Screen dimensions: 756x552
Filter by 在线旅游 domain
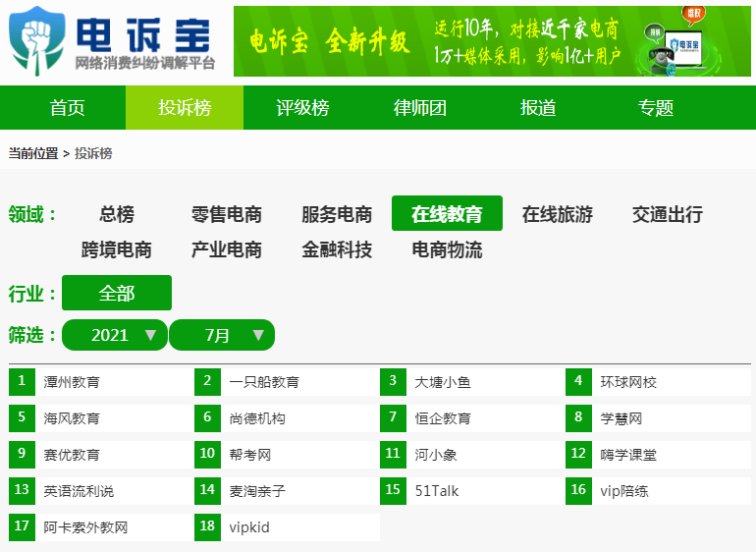pyautogui.click(x=558, y=214)
